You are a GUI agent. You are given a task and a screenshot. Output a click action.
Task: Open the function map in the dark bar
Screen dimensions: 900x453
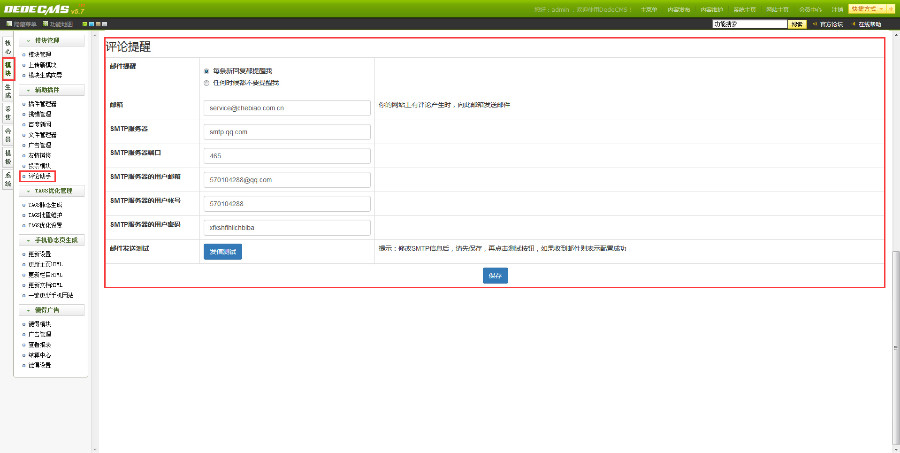coord(57,24)
